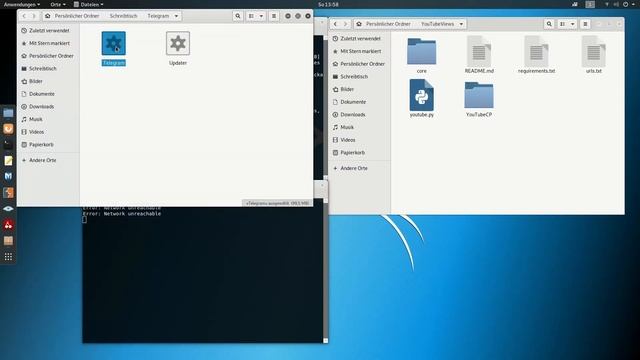The height and width of the screenshot is (360, 640).
Task: Open the orange browser icon in dock
Action: pos(8,129)
